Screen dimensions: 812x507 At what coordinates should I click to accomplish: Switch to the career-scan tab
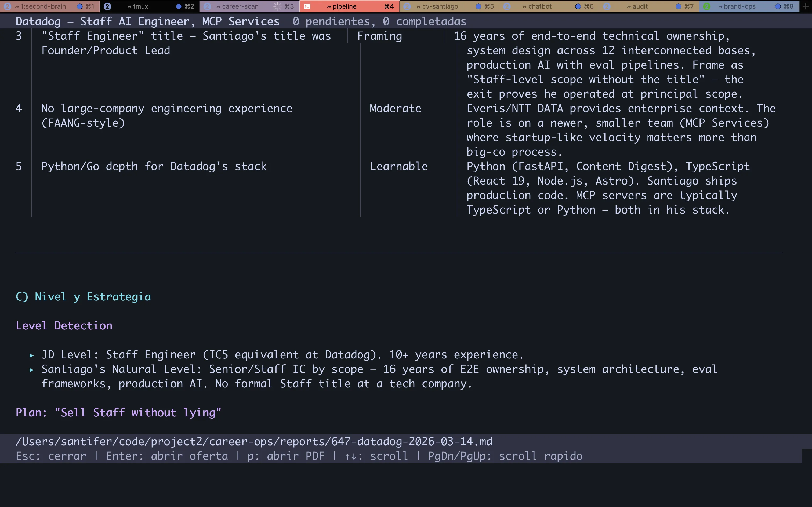(240, 6)
